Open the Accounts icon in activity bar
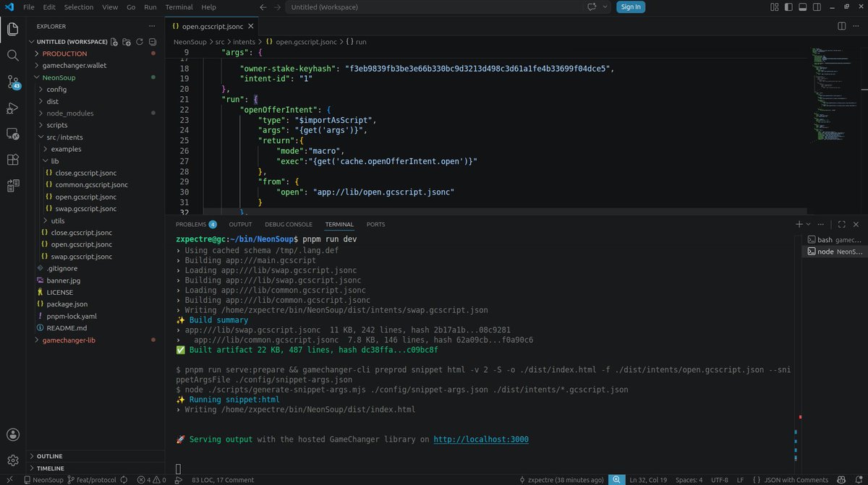Viewport: 868px width, 485px height. click(x=12, y=434)
